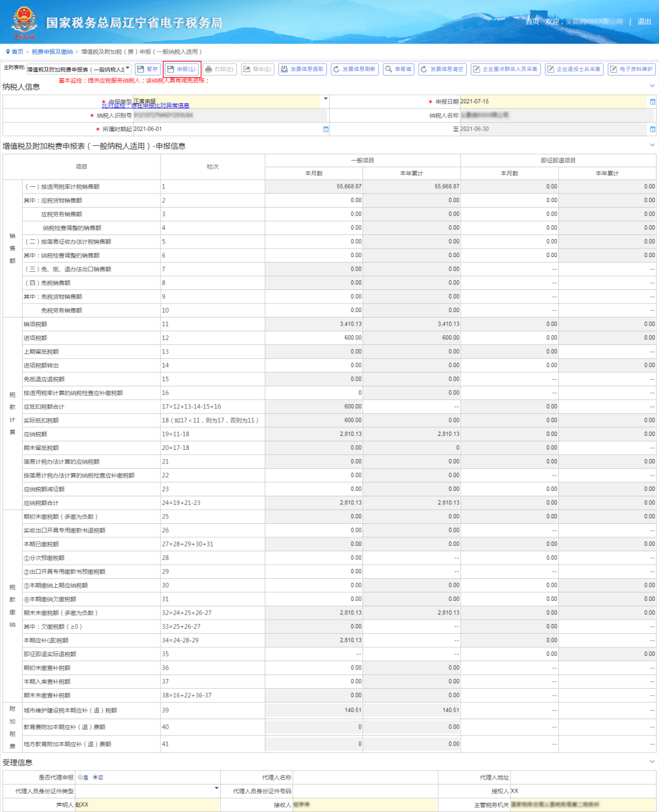Open the 申报类型 dropdown arrow
This screenshot has width=659, height=812.
pyautogui.click(x=326, y=99)
